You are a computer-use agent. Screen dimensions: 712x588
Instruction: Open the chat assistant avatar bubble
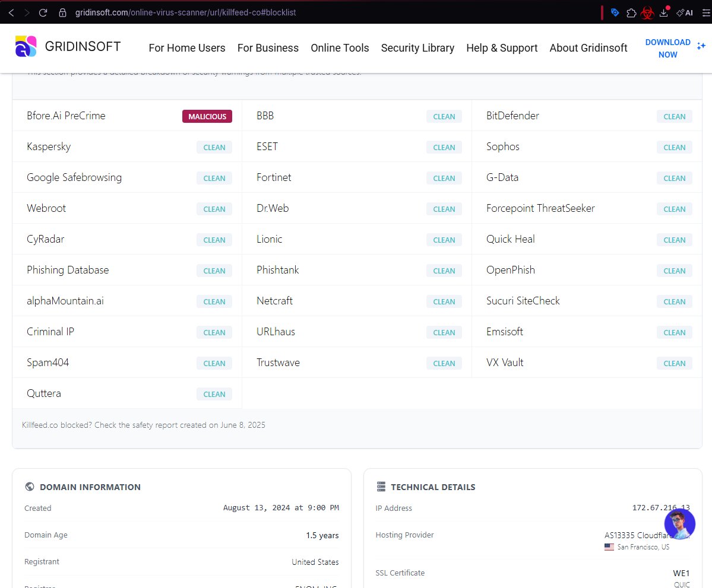point(679,524)
